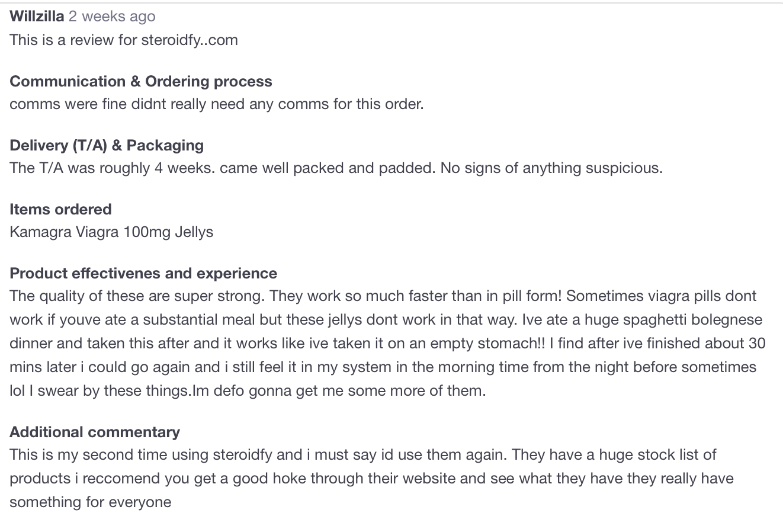Click the 'No signs of anything suspicious' text
The image size is (783, 532).
(551, 168)
